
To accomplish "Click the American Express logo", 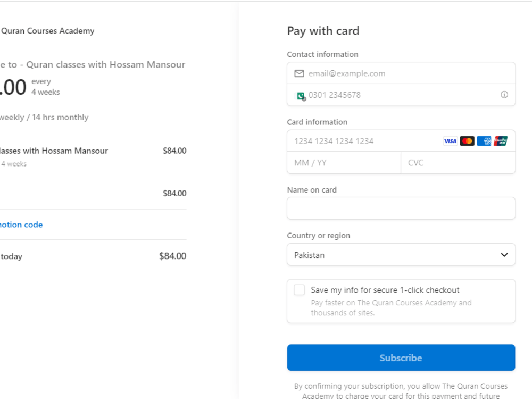I will tap(484, 141).
